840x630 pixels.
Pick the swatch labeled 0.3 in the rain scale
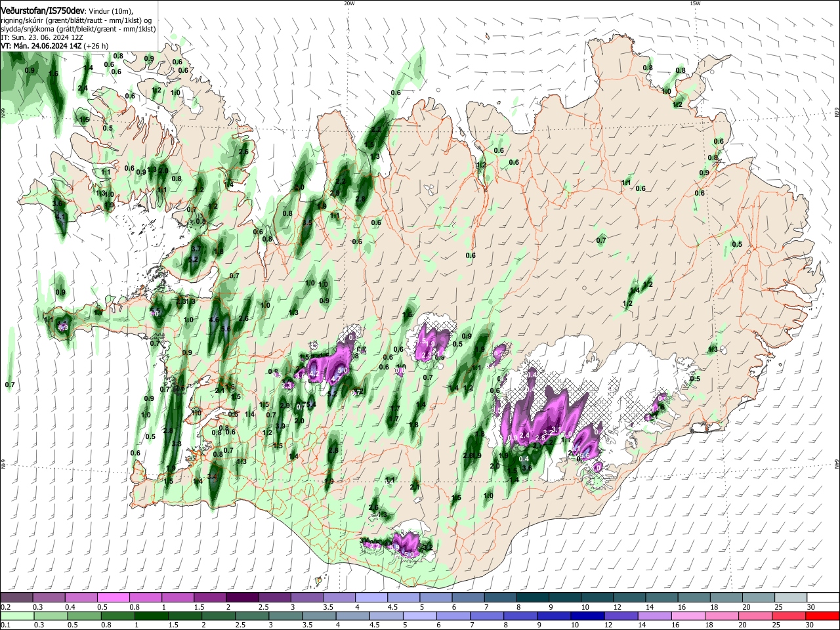click(x=51, y=616)
